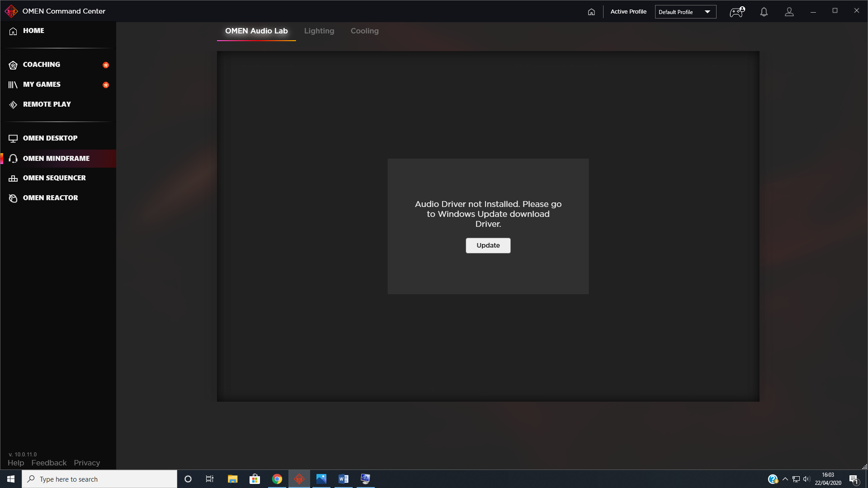Expand the Default Profile dropdown
The image size is (868, 488).
click(x=685, y=12)
